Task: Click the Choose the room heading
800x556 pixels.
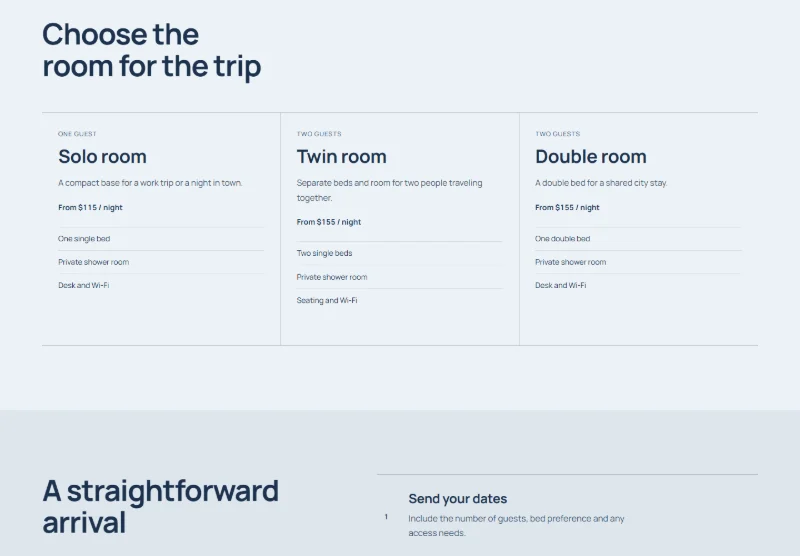Action: click(152, 50)
